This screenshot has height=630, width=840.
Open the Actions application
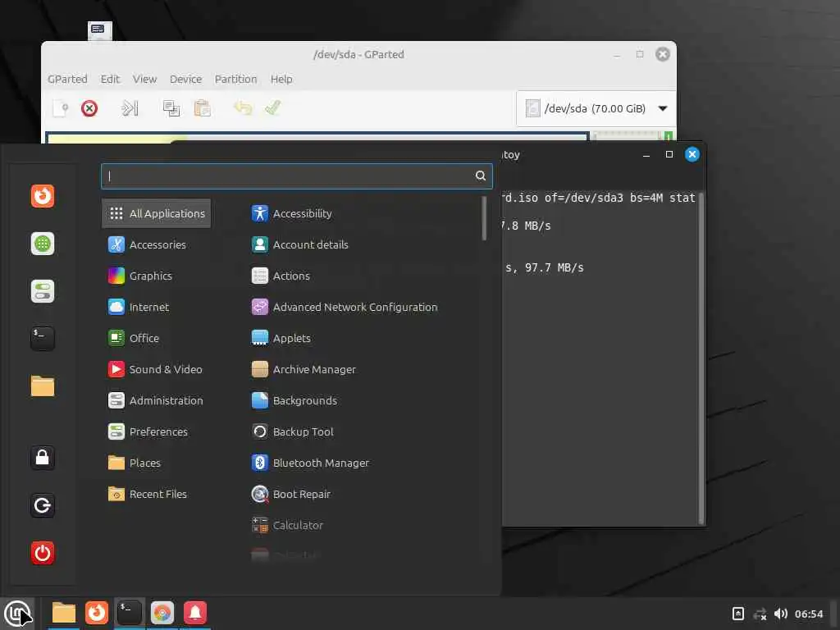click(x=281, y=276)
